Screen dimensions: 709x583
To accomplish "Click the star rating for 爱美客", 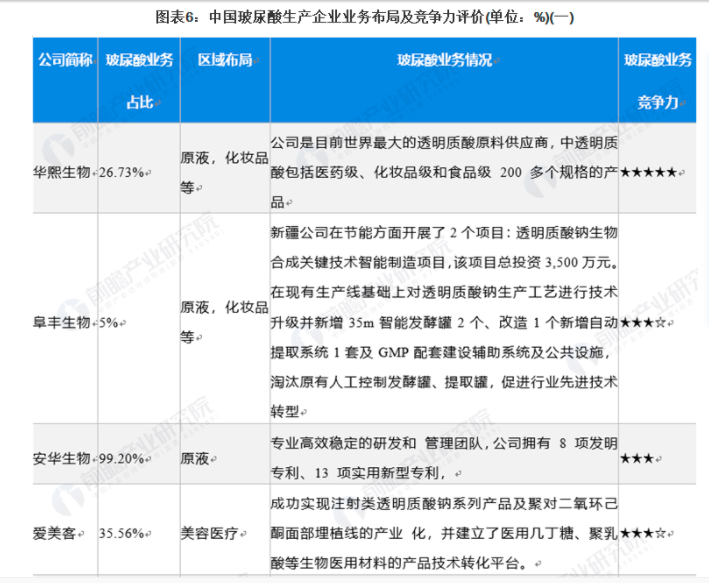I will pos(643,533).
